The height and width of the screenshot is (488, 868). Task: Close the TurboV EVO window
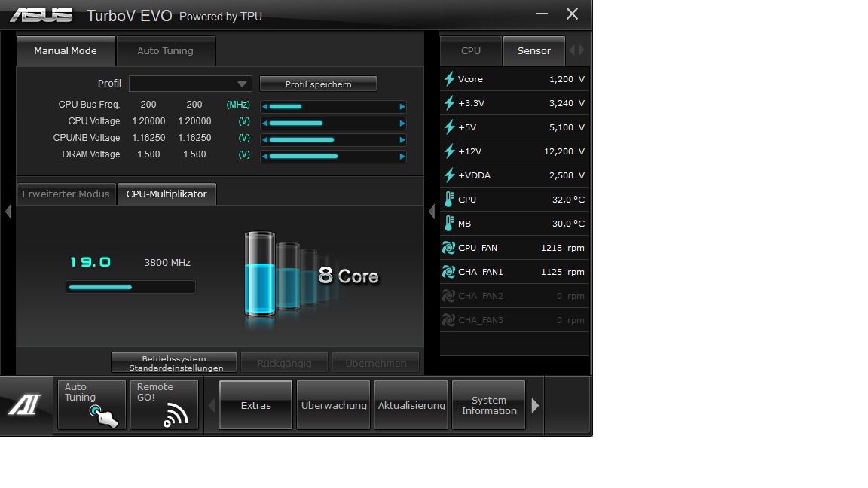(573, 14)
